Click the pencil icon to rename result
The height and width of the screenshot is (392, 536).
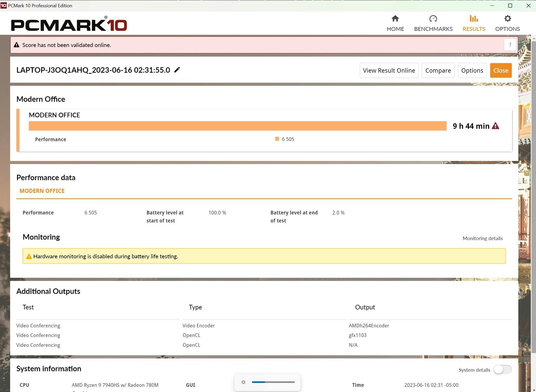click(177, 70)
